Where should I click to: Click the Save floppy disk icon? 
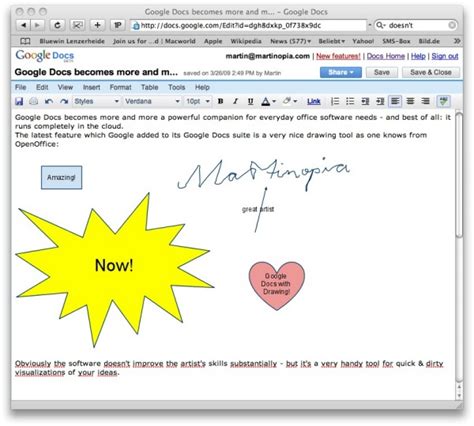click(x=19, y=101)
